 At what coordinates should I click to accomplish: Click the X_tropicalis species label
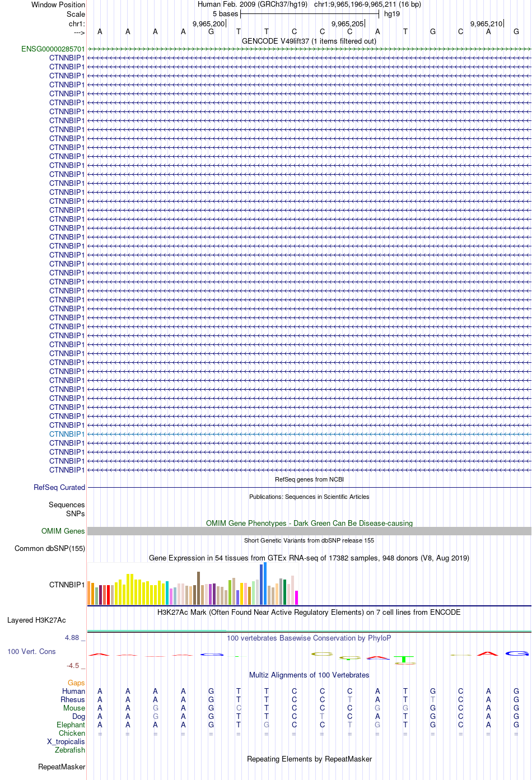coord(66,742)
